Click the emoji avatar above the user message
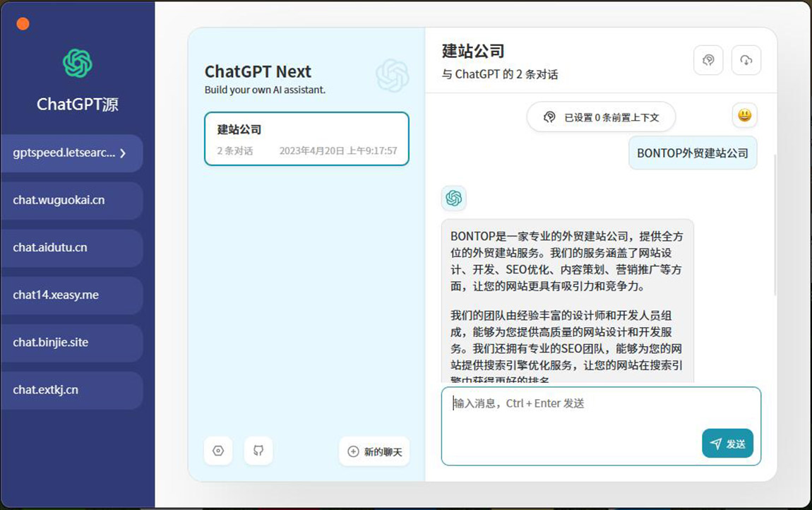The image size is (812, 510). click(744, 116)
